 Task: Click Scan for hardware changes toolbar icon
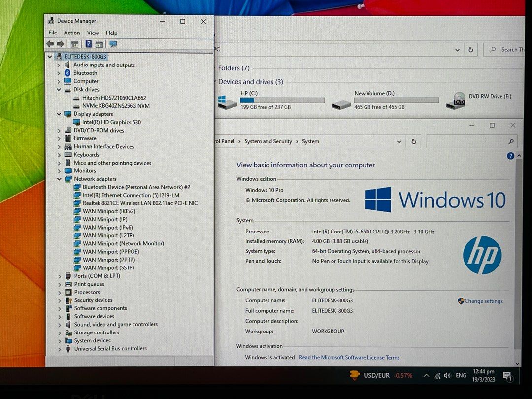click(113, 44)
